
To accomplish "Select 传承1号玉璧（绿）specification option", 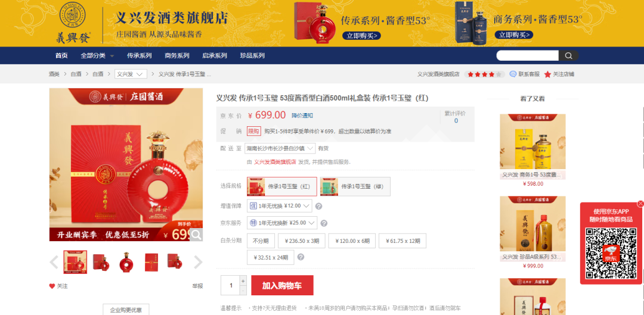I will (355, 186).
